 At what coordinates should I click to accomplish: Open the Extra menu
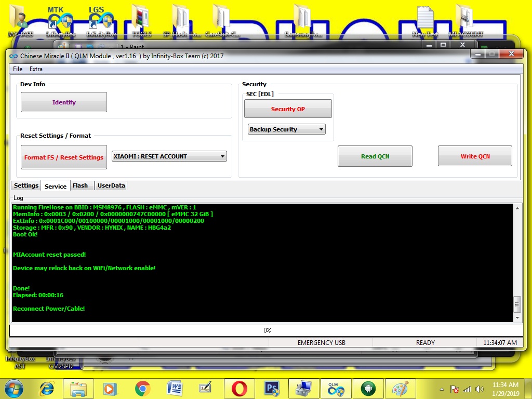(x=36, y=69)
